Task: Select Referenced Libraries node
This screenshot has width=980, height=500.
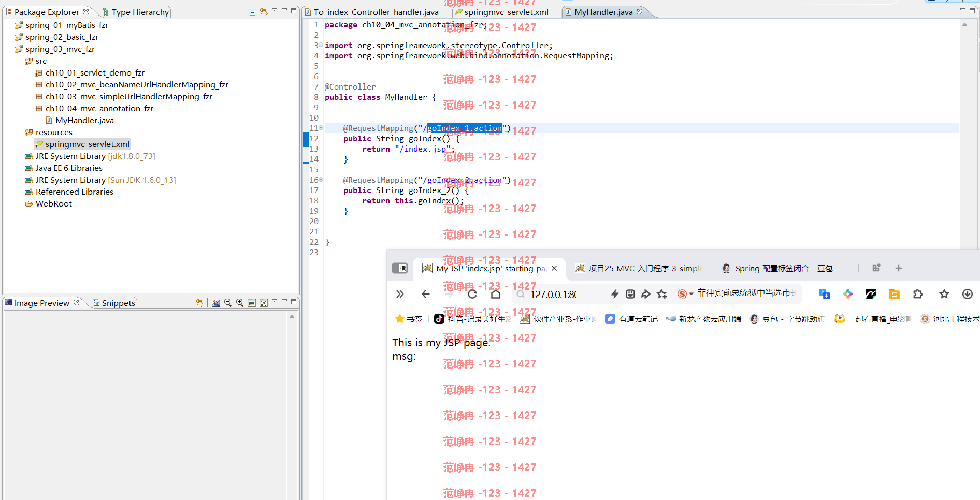Action: (75, 192)
